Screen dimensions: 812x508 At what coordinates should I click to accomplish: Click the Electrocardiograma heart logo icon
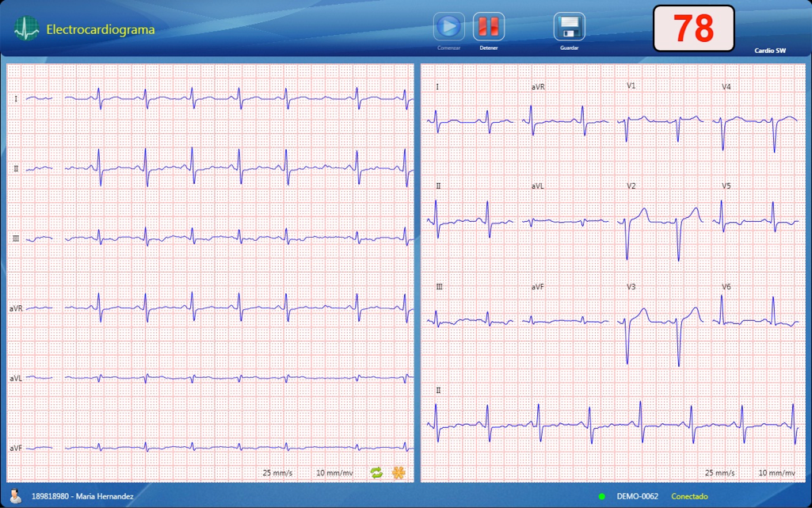click(26, 29)
